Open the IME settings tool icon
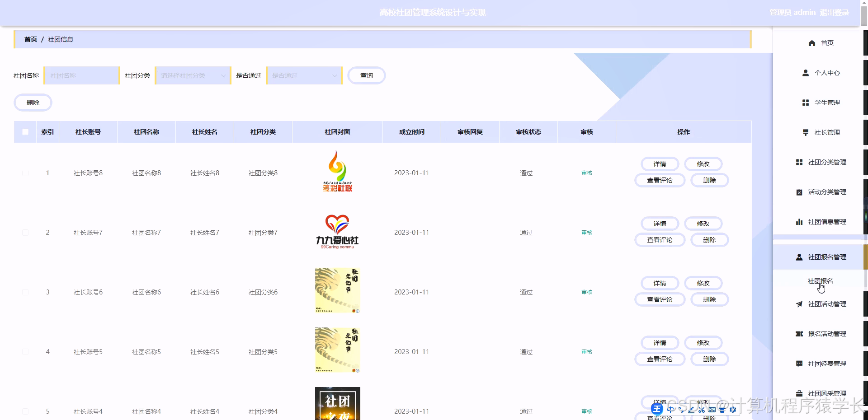 733,410
